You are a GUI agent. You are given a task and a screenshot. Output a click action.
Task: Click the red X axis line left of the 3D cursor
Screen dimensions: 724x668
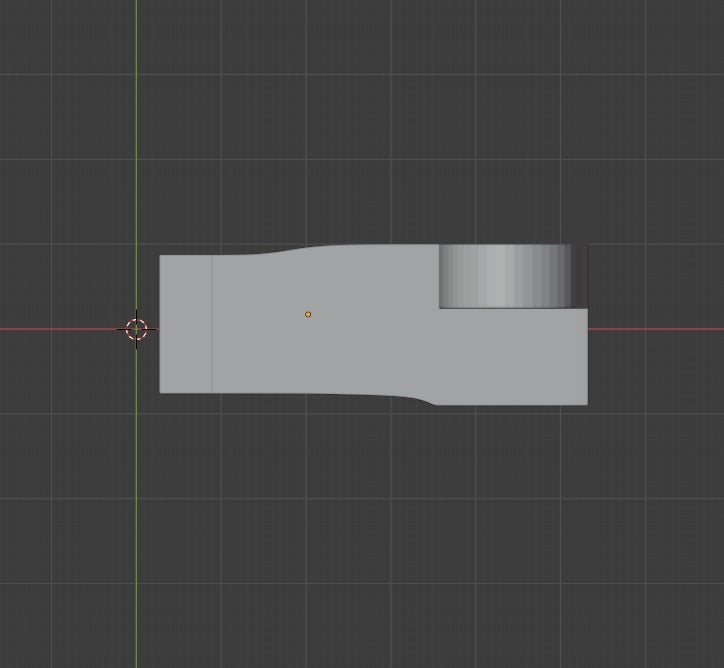60,329
